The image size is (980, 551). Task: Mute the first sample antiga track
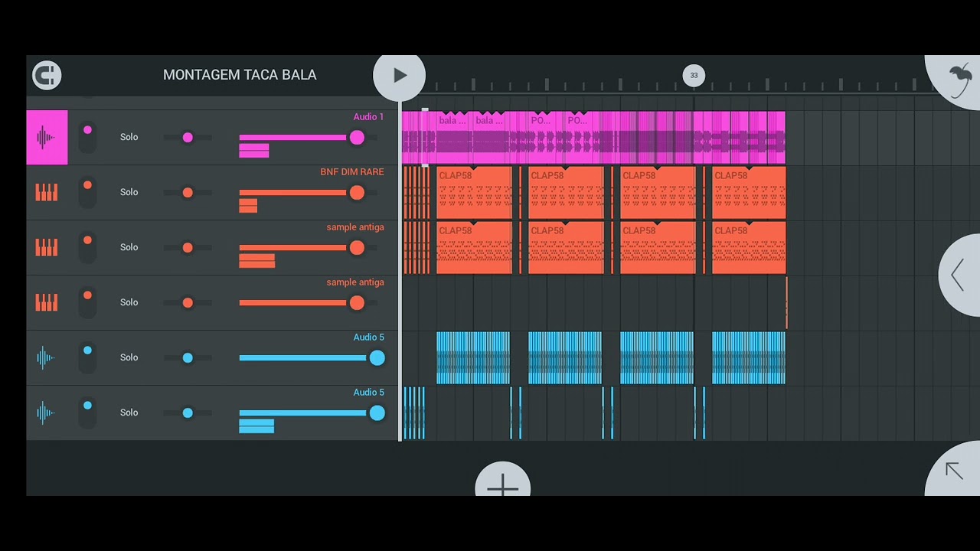87,247
